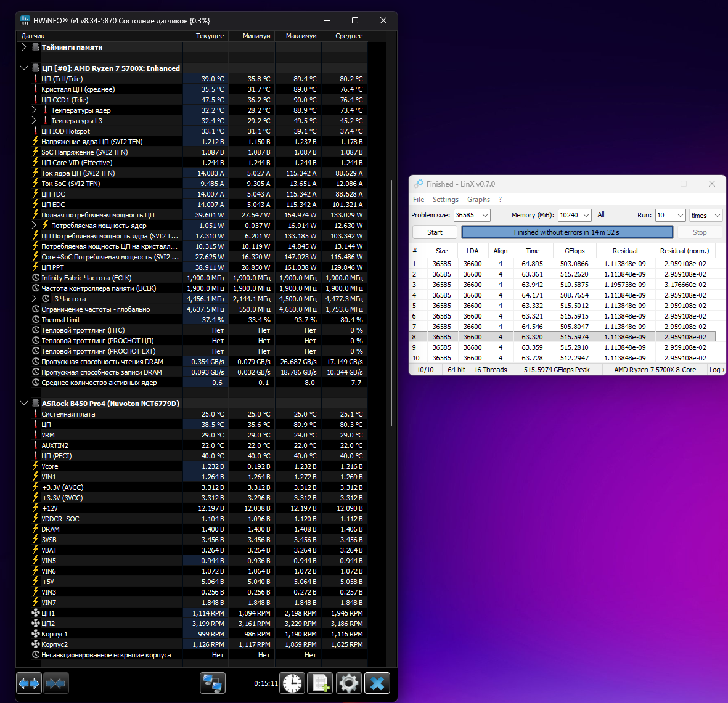Screen dimensions: 728x703
Task: Open HWiNFO sensor settings gear icon
Action: click(349, 683)
